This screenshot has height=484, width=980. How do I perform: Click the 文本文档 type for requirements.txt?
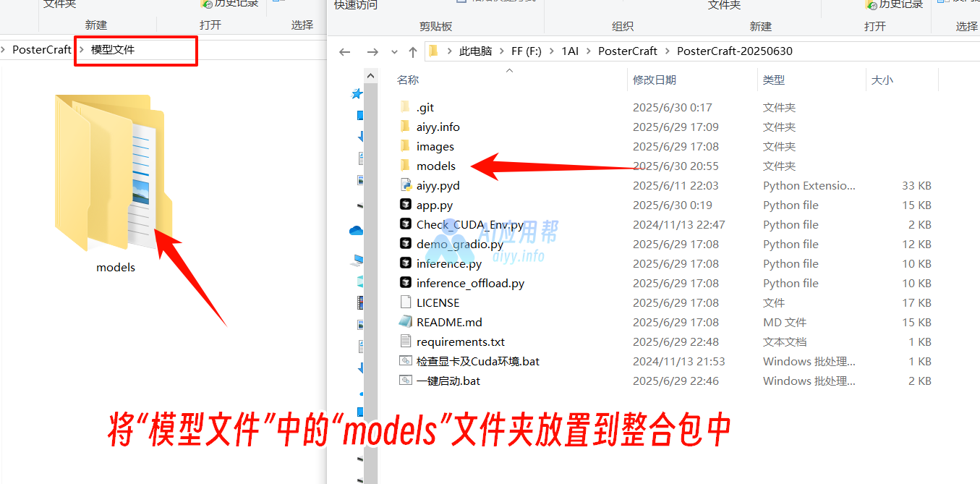tap(785, 341)
